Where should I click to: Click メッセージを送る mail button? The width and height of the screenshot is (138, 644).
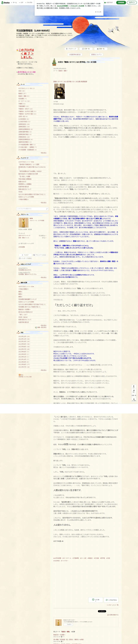click(x=25, y=258)
